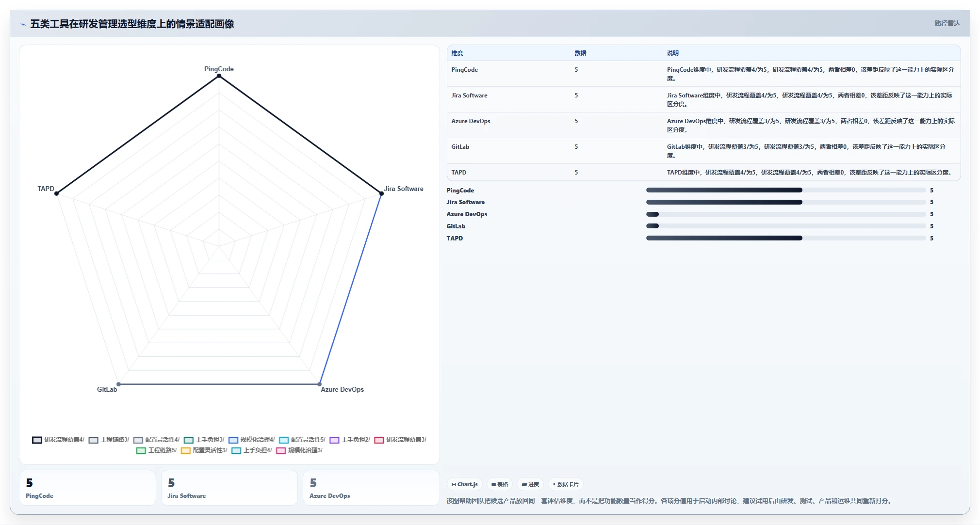Toggle the 配置灵活性5/ legend series
This screenshot has width=980, height=525.
point(302,440)
